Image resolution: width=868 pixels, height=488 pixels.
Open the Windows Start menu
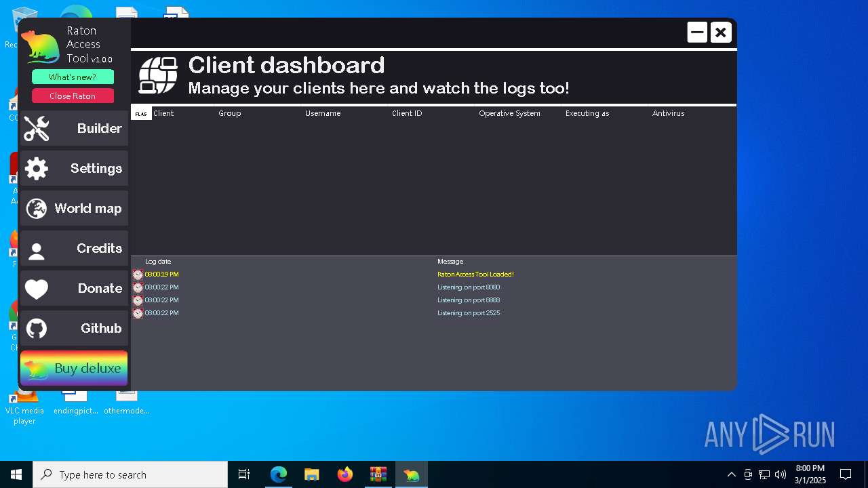point(16,474)
